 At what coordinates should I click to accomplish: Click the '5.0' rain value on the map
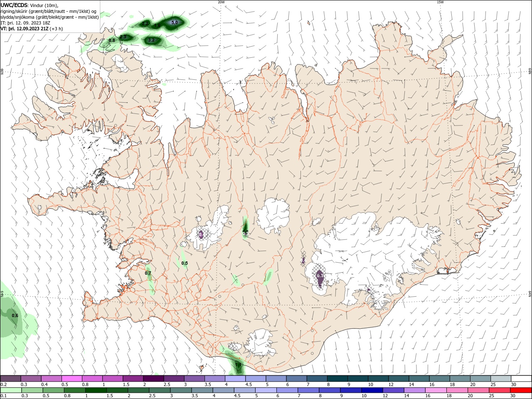pyautogui.click(x=175, y=22)
